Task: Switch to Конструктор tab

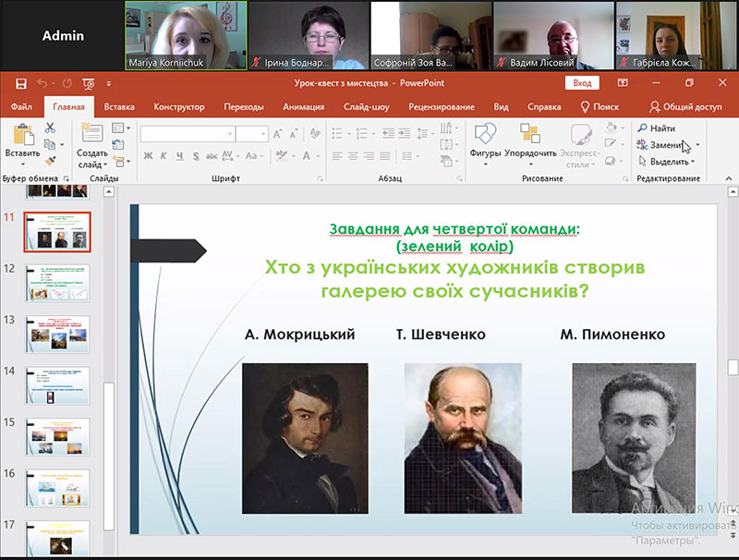Action: point(179,107)
